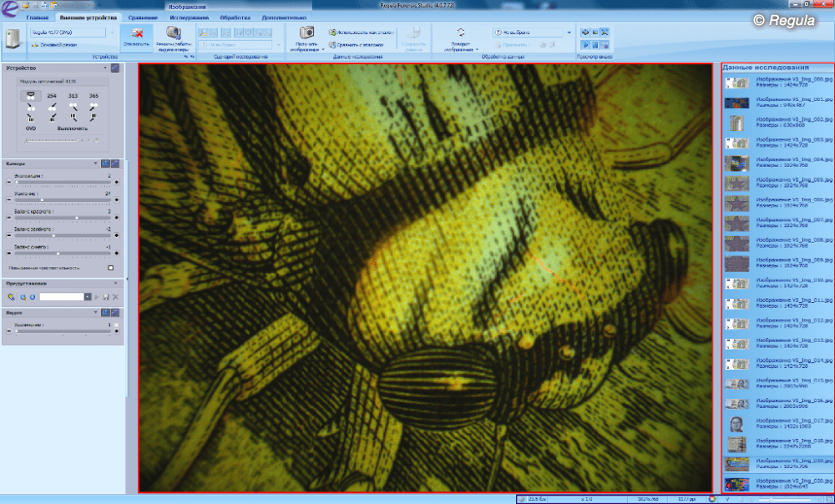835x504 pixels.
Task: Collapse the Видео panel arrow
Action: [x=96, y=312]
